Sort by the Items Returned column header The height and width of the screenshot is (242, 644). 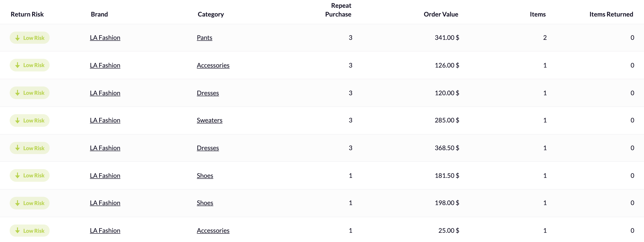point(611,14)
